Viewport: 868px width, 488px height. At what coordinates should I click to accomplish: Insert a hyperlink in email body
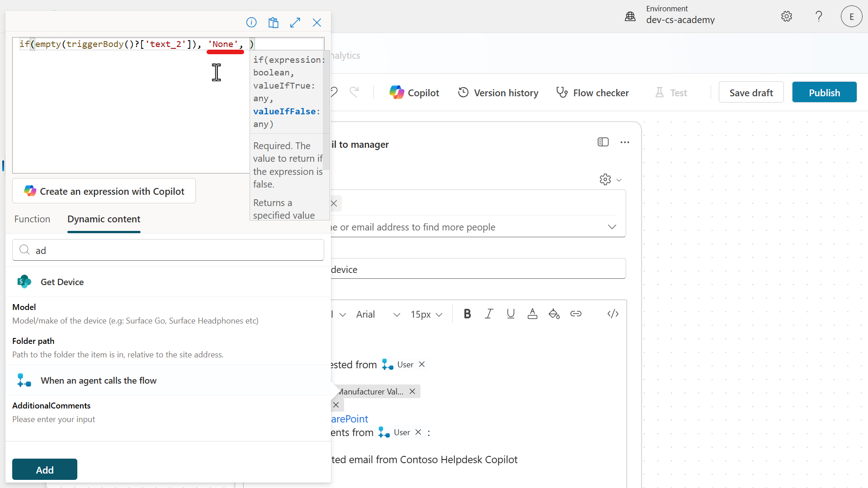576,314
